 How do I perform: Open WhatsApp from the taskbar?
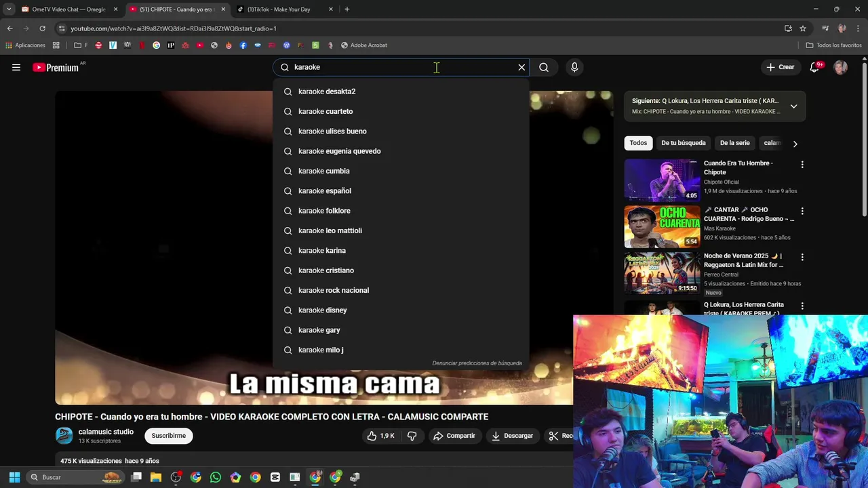[x=216, y=477]
